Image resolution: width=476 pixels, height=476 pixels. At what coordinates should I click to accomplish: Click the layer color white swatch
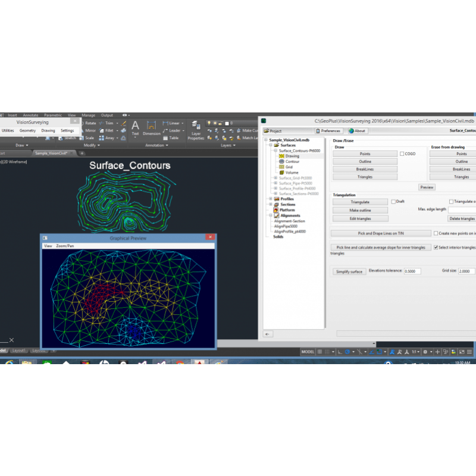click(x=227, y=123)
